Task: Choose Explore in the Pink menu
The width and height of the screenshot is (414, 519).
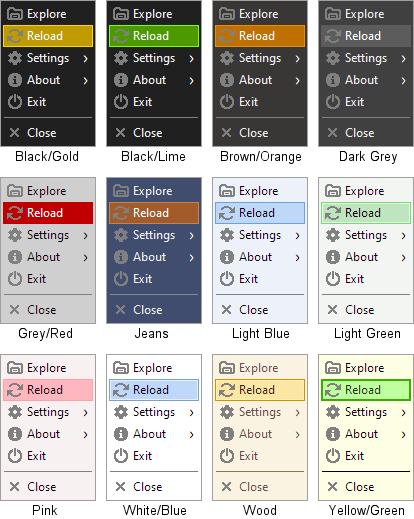Action: [x=48, y=368]
